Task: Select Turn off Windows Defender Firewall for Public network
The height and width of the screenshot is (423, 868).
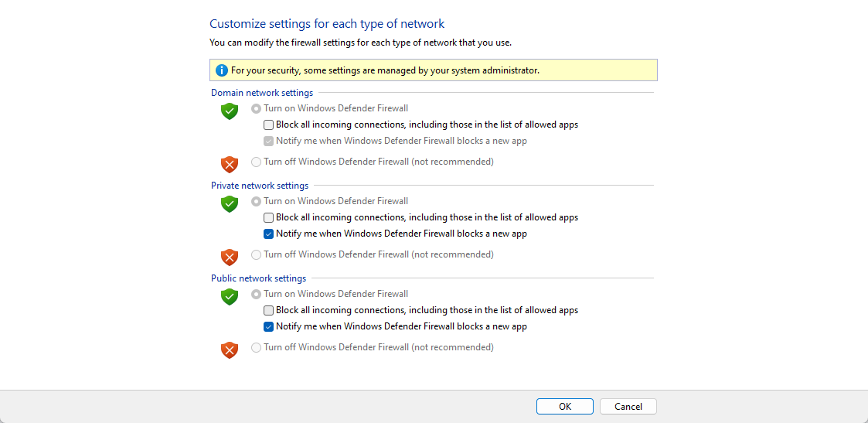Action: point(256,347)
